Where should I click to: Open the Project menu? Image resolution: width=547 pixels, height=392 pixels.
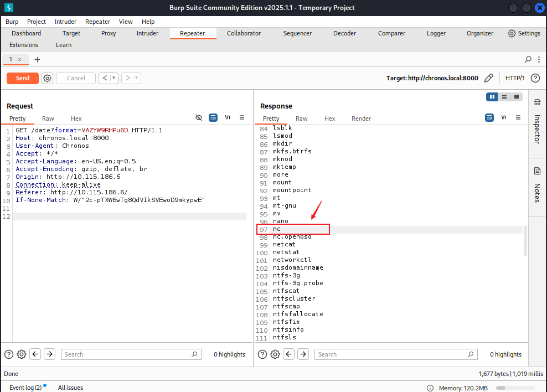37,22
